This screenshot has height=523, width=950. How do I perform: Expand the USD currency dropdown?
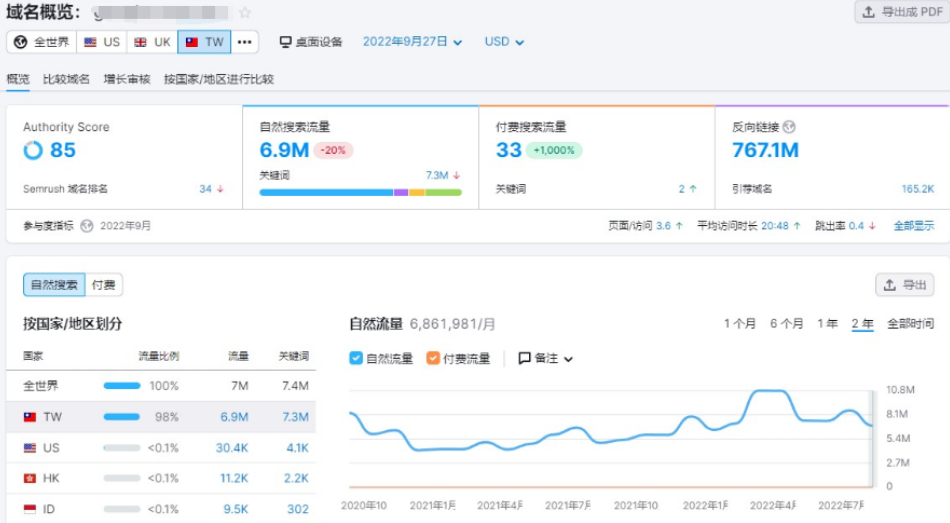point(504,42)
